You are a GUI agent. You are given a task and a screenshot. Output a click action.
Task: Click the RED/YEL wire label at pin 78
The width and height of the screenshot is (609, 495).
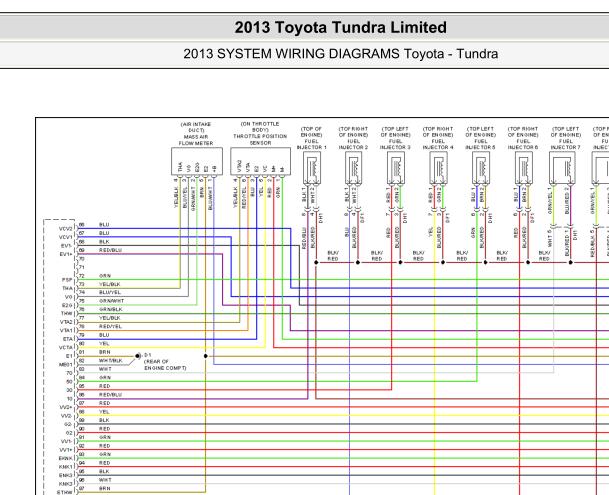pos(110,327)
